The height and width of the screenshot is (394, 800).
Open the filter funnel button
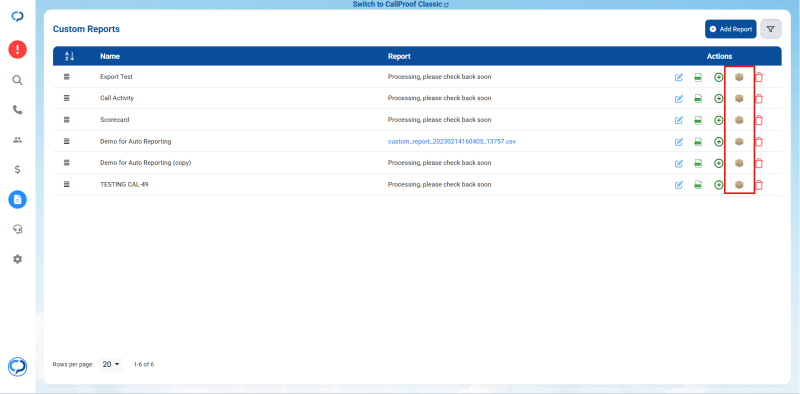(x=771, y=29)
